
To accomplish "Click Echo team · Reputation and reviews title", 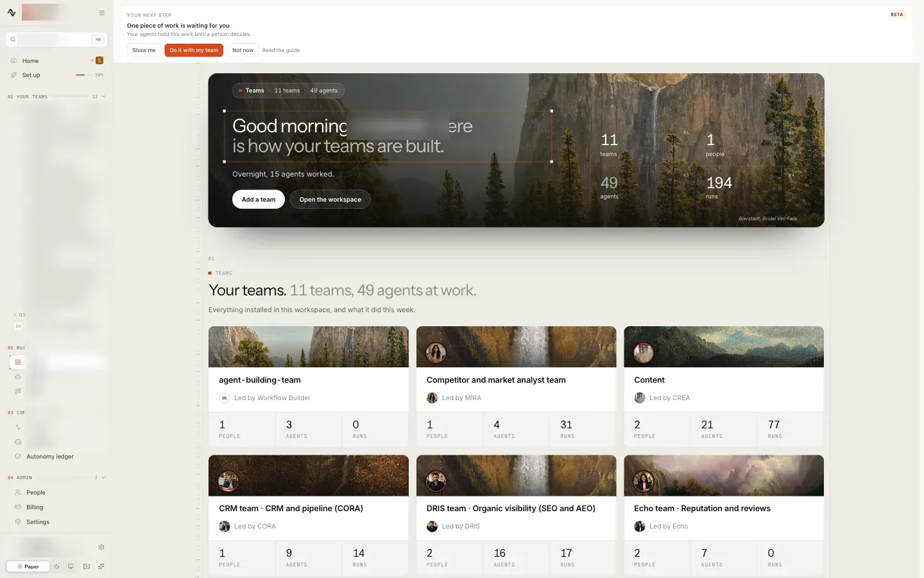I will click(702, 509).
